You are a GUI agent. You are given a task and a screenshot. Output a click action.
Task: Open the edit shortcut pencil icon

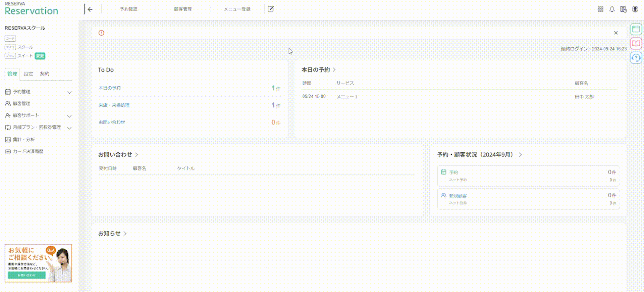click(x=271, y=9)
